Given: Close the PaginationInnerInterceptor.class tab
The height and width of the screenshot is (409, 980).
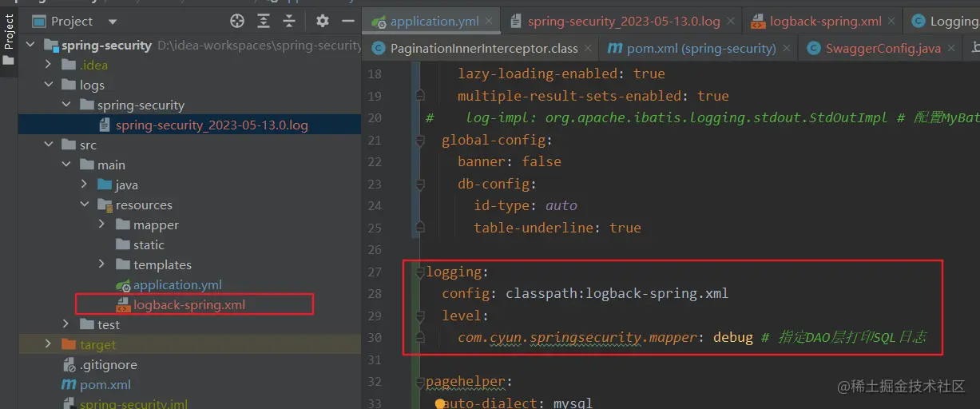Looking at the screenshot, I should tap(587, 50).
